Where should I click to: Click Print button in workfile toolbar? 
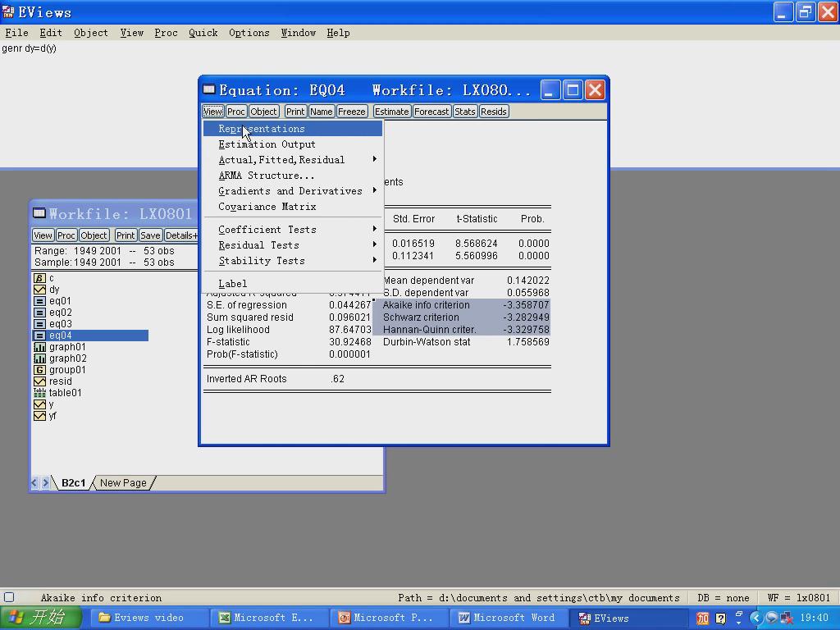[x=126, y=235]
